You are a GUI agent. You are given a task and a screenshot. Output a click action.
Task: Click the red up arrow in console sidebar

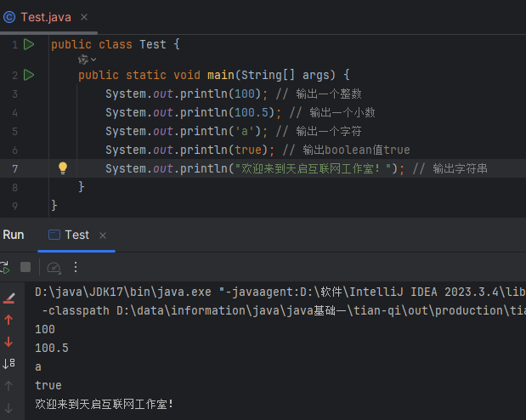(9, 320)
